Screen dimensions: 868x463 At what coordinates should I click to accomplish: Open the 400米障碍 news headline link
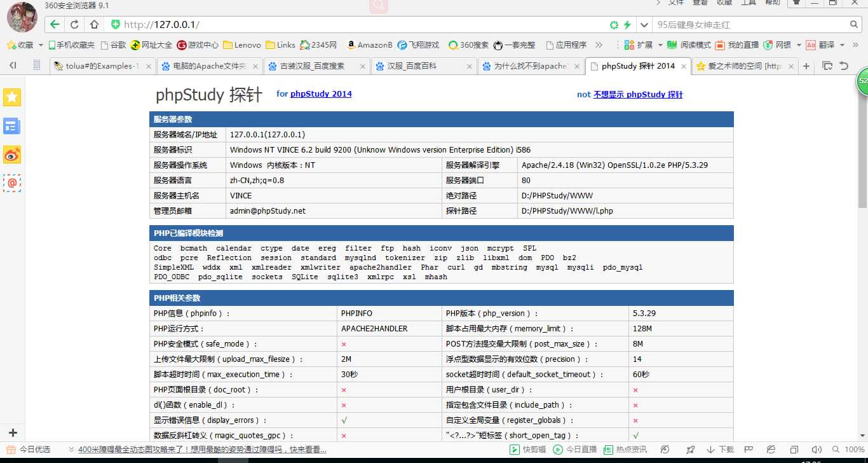click(x=202, y=450)
